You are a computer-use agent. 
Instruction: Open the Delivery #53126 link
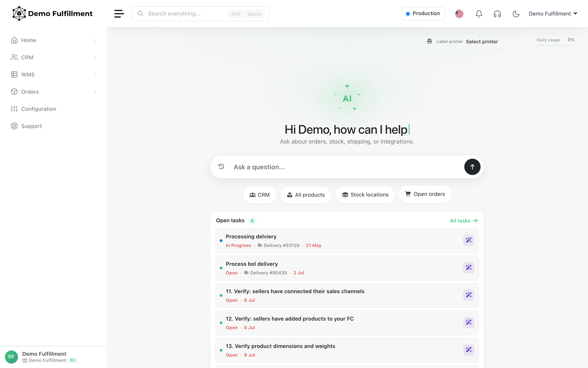278,245
